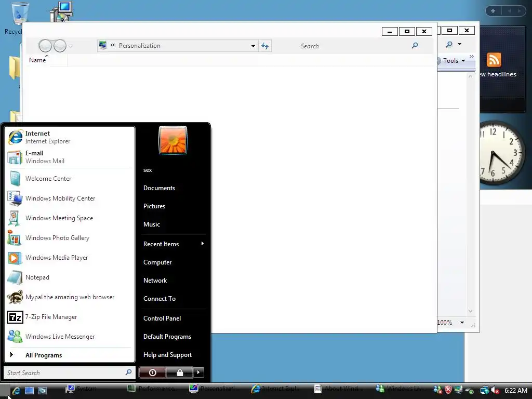This screenshot has height=399, width=532.
Task: Launch Welcome Center from Start menu
Action: (x=70, y=179)
